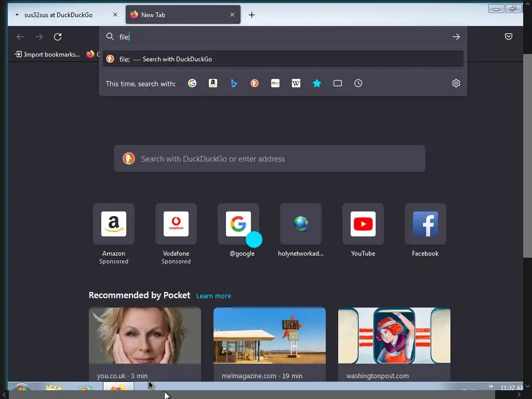Click the 11:32 AM taskbar clock
The image size is (532, 399).
click(511, 388)
